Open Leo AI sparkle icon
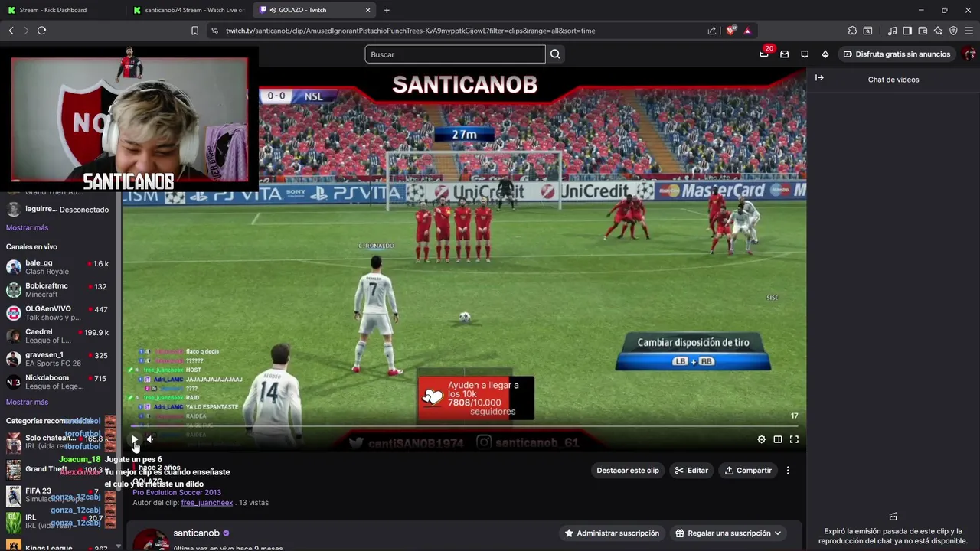Image resolution: width=980 pixels, height=551 pixels. coord(938,31)
